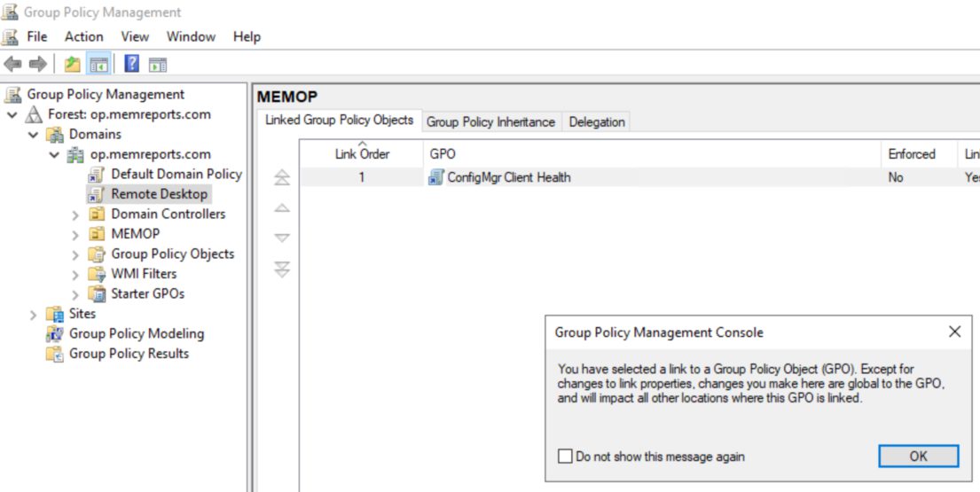Sort by the Enforced column header
980x492 pixels.
918,153
